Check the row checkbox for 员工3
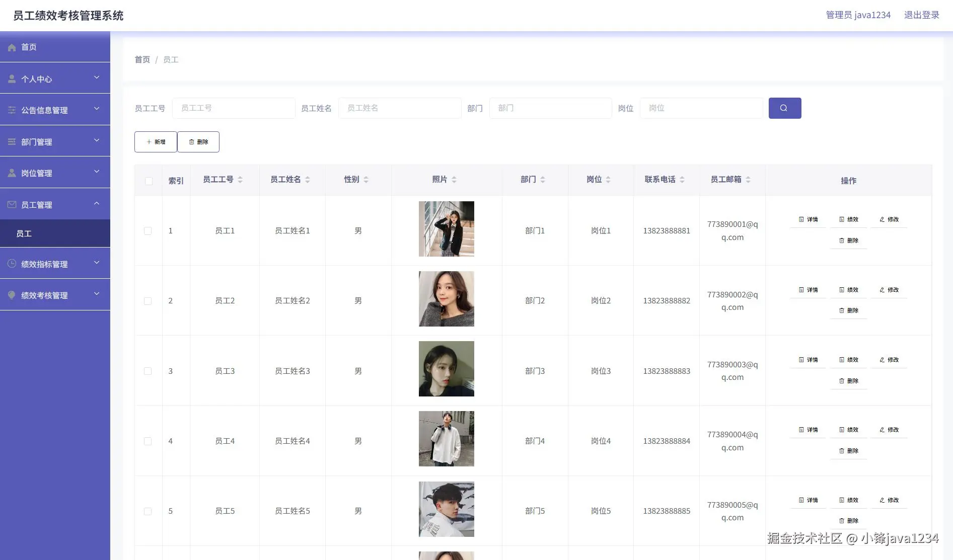Screen dimensions: 953x560 point(148,371)
